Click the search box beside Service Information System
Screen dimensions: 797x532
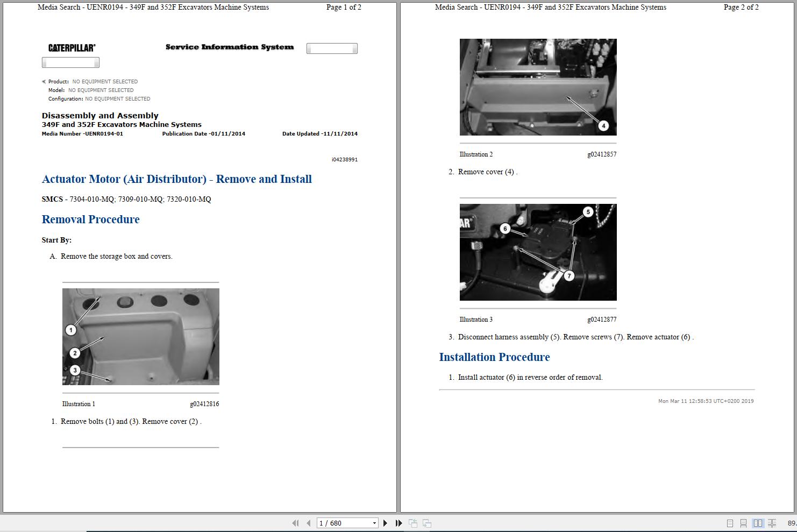tap(331, 48)
